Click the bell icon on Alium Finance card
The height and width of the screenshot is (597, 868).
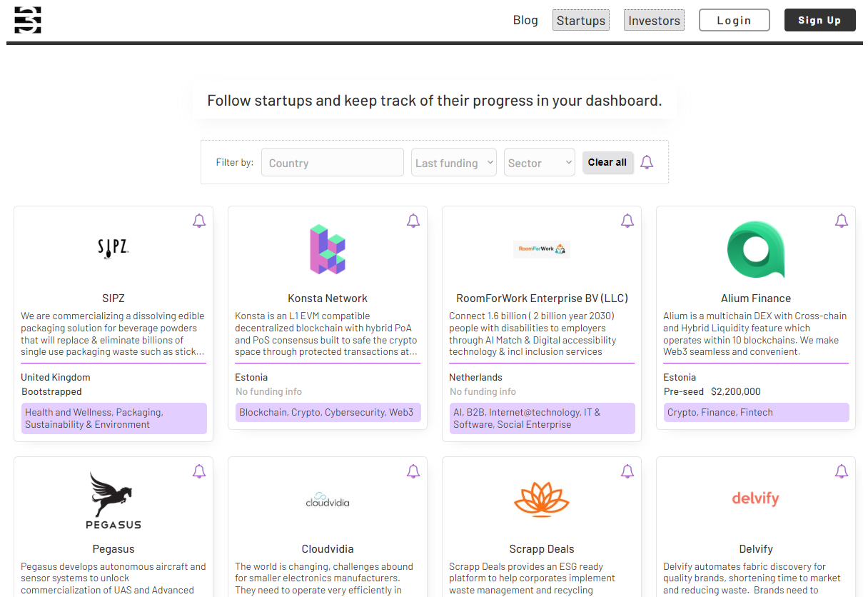pyautogui.click(x=842, y=221)
